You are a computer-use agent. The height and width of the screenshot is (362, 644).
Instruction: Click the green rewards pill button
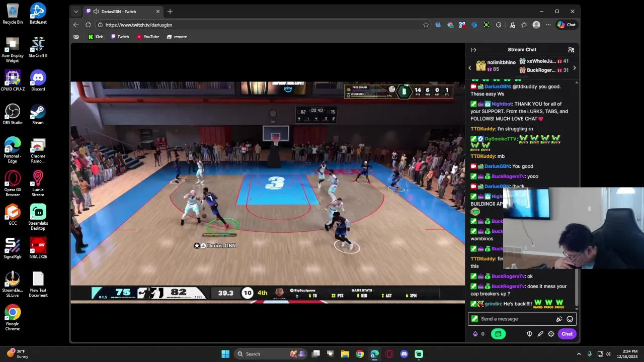coord(498,334)
